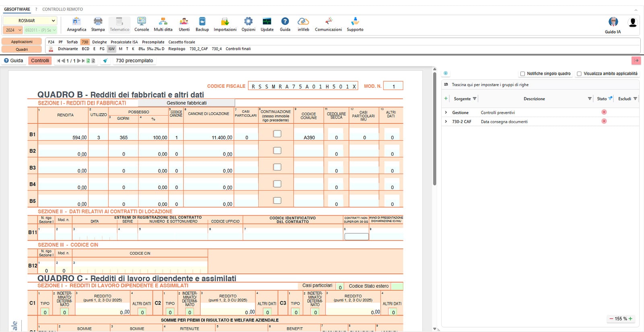The height and width of the screenshot is (332, 644).
Task: Open the Riepilogo quadro tab
Action: pyautogui.click(x=177, y=49)
